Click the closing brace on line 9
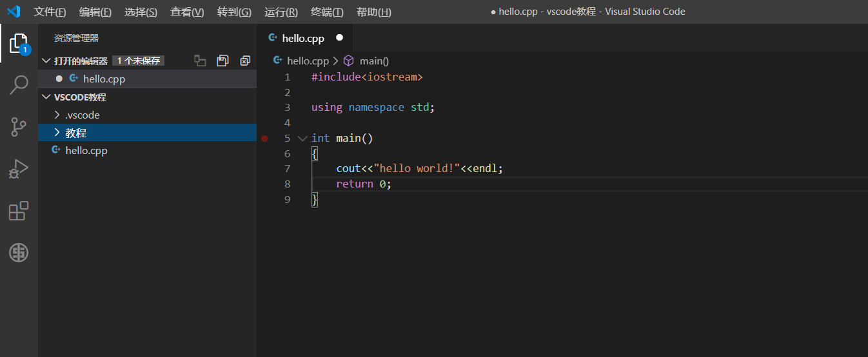This screenshot has height=357, width=868. tap(315, 199)
